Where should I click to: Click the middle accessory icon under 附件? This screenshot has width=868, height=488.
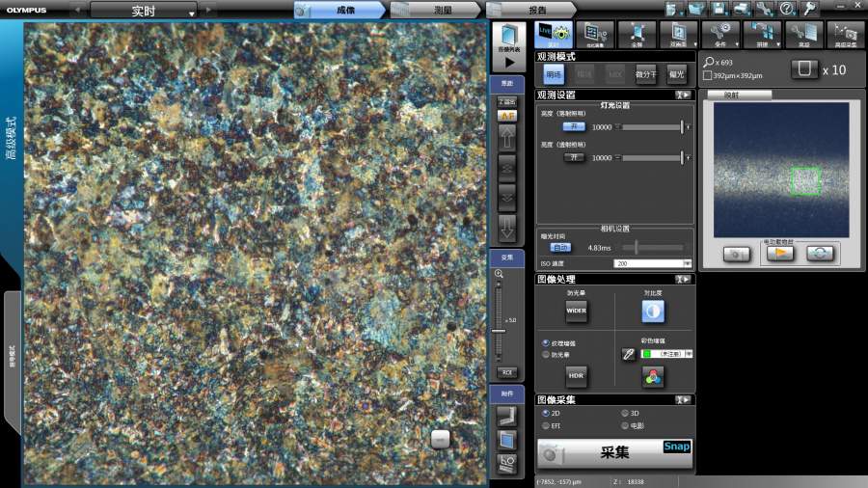click(x=507, y=441)
